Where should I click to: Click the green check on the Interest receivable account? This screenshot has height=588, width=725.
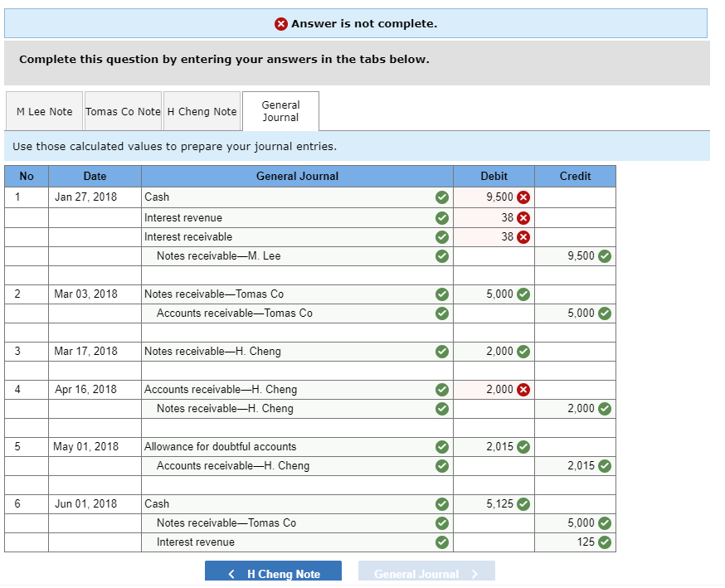point(442,237)
